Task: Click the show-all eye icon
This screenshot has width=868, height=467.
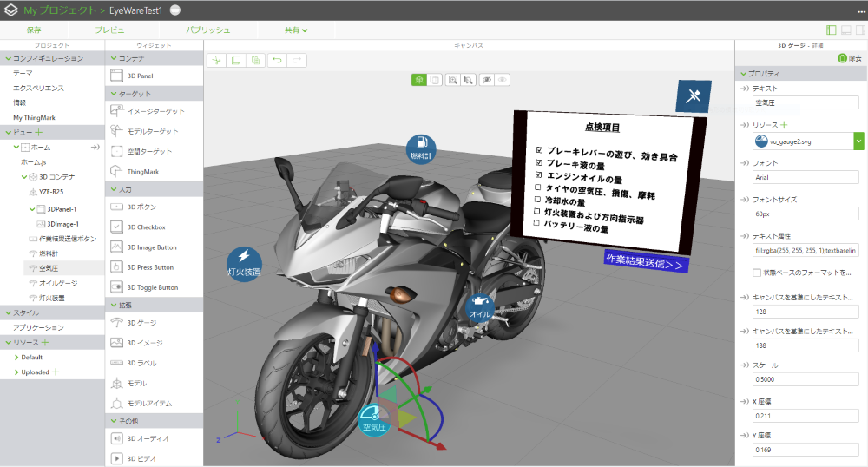Action: pos(502,80)
